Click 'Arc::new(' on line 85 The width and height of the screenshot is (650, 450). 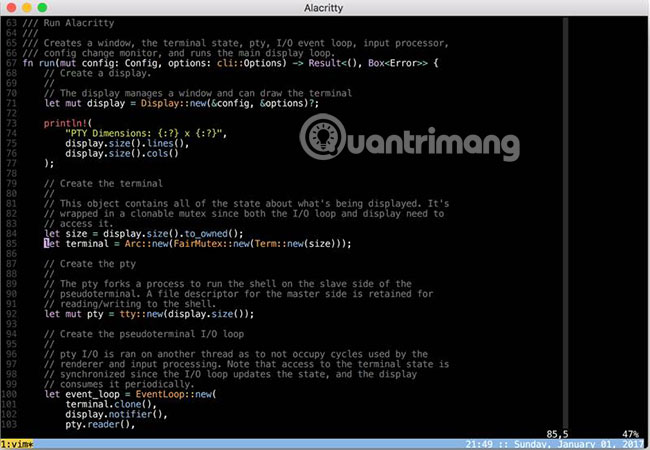[149, 244]
